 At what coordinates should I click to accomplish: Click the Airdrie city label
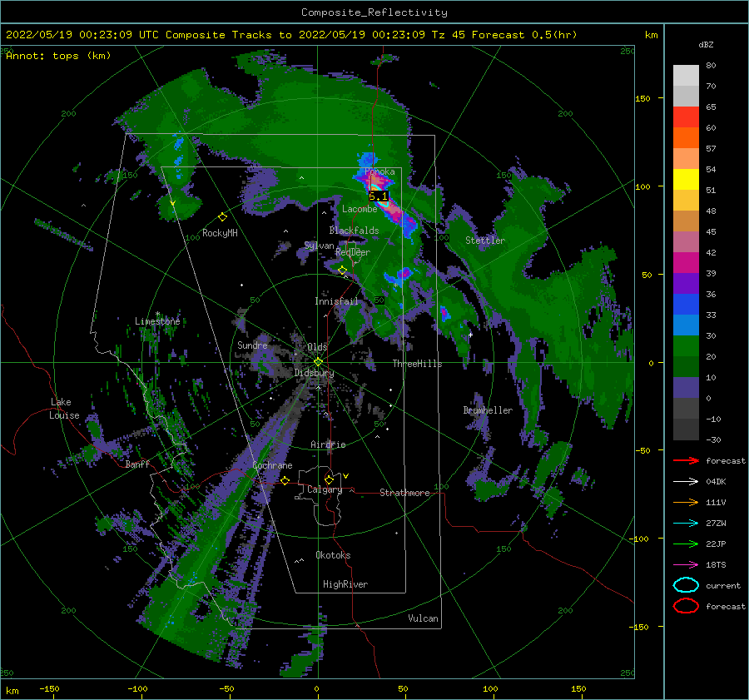click(328, 444)
